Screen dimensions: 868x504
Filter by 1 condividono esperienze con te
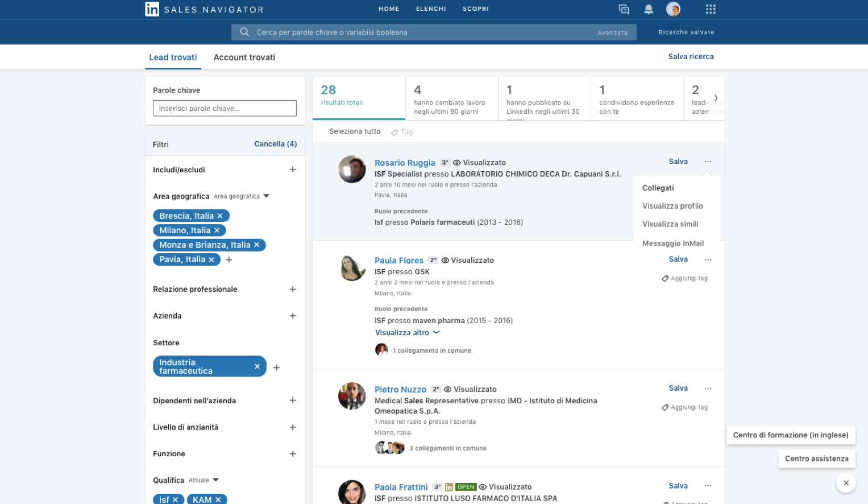pos(637,98)
